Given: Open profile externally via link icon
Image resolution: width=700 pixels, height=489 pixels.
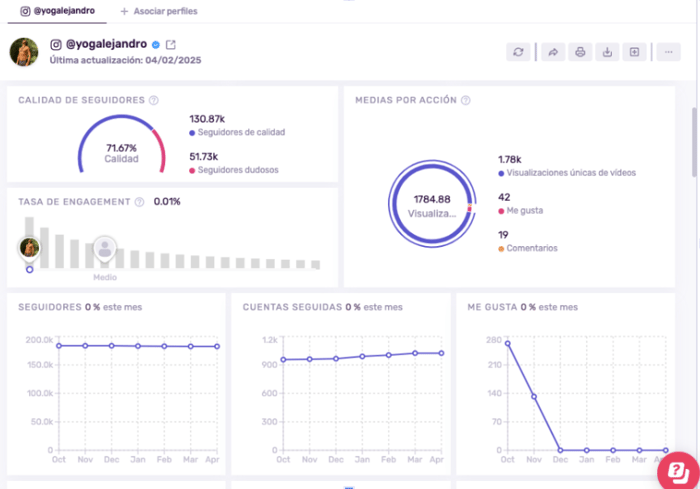Looking at the screenshot, I should pyautogui.click(x=170, y=44).
